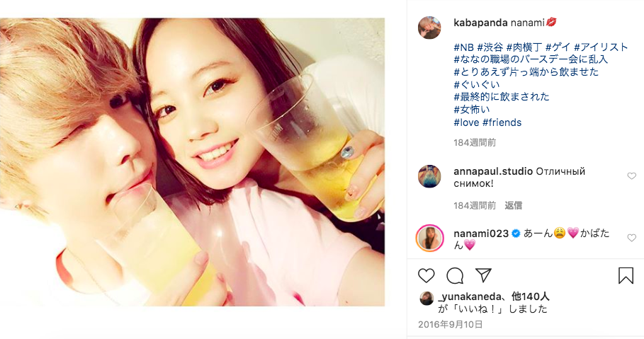Like the post with heart icon
The width and height of the screenshot is (644, 339).
point(426,276)
